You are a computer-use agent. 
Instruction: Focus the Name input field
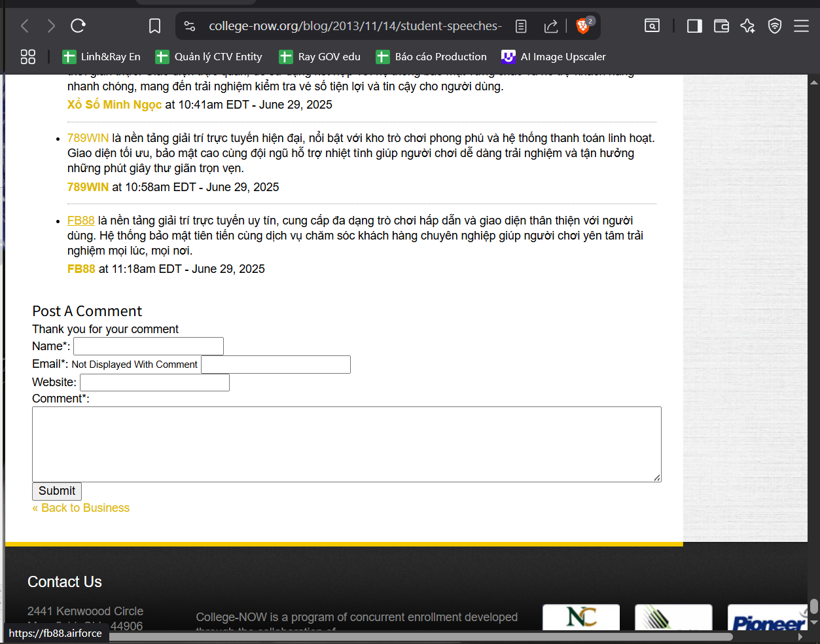click(x=149, y=346)
